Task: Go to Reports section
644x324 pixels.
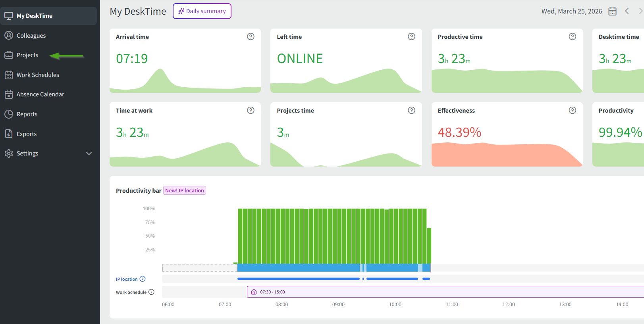Action: (27, 114)
